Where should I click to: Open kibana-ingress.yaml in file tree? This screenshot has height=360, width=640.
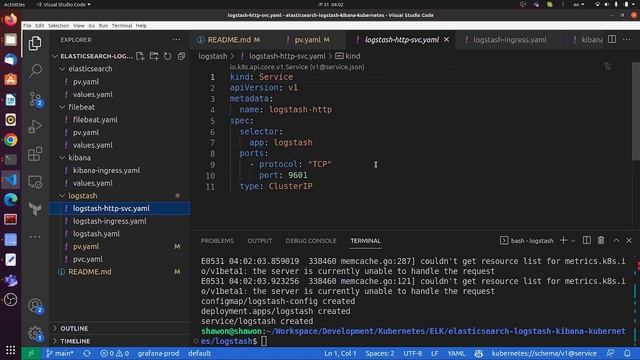[x=107, y=170]
